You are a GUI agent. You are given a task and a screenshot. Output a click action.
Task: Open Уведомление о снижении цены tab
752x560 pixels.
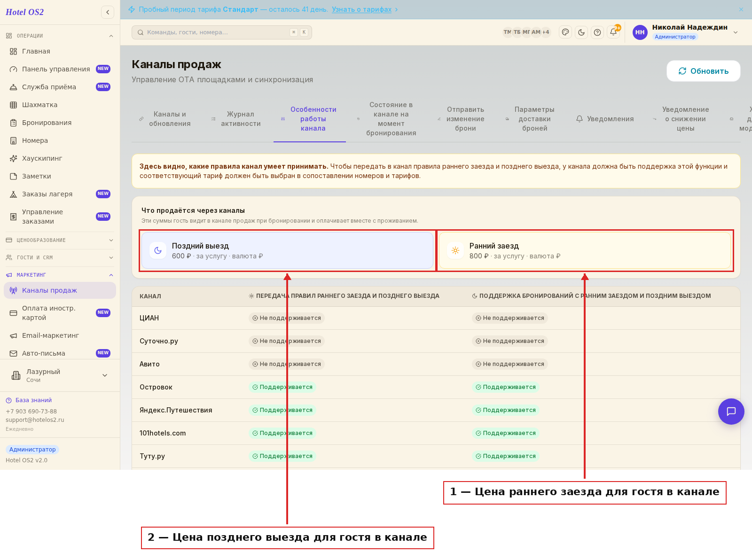coord(681,119)
